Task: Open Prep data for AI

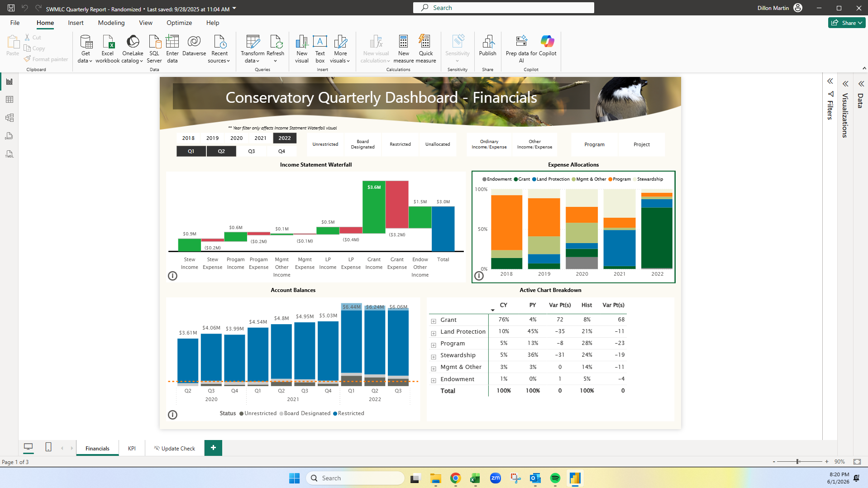Action: pos(521,49)
